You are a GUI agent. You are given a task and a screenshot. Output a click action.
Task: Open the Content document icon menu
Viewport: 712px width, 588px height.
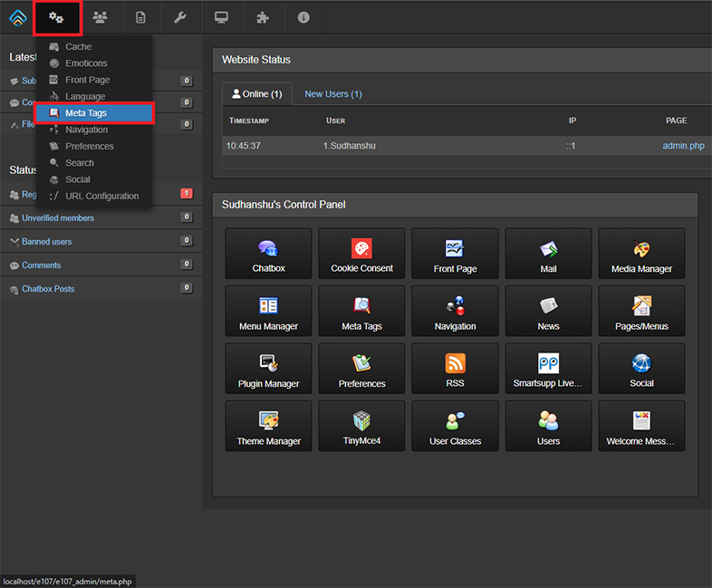pyautogui.click(x=140, y=17)
